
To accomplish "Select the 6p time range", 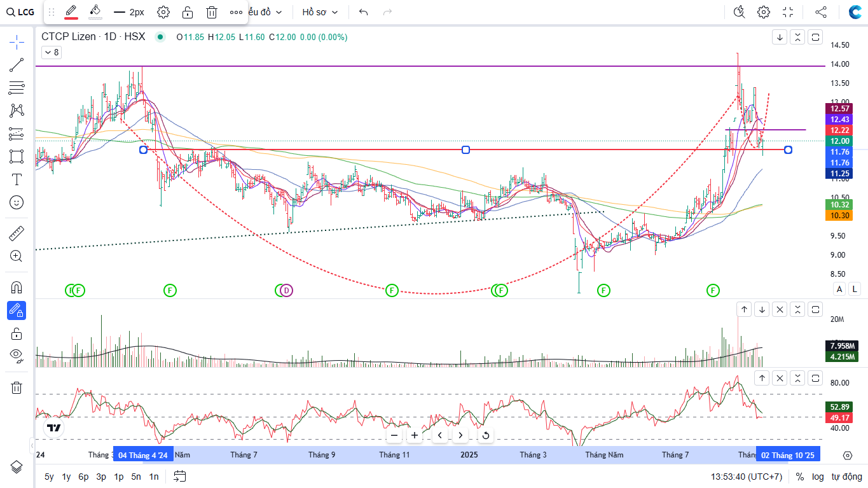I will (83, 477).
